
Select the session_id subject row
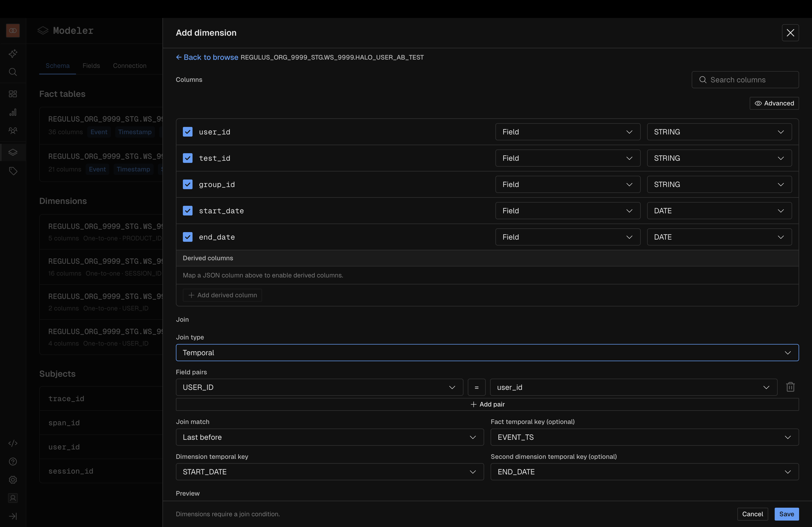101,471
